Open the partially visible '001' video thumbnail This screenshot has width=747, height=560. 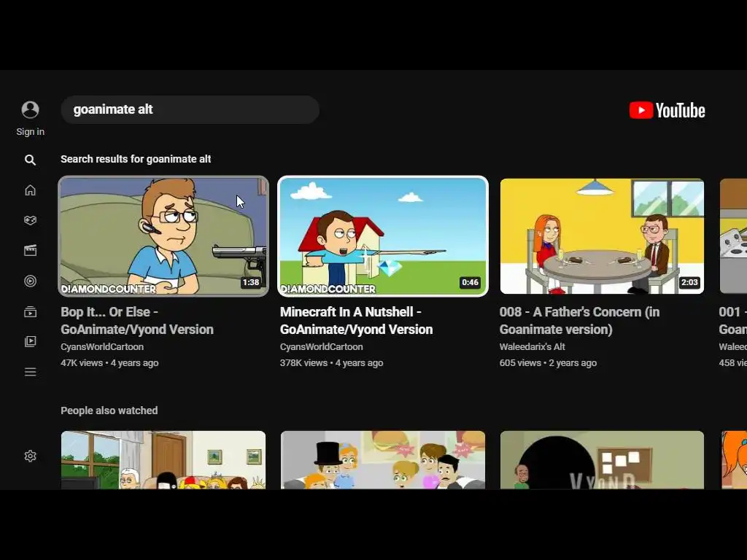click(x=733, y=236)
